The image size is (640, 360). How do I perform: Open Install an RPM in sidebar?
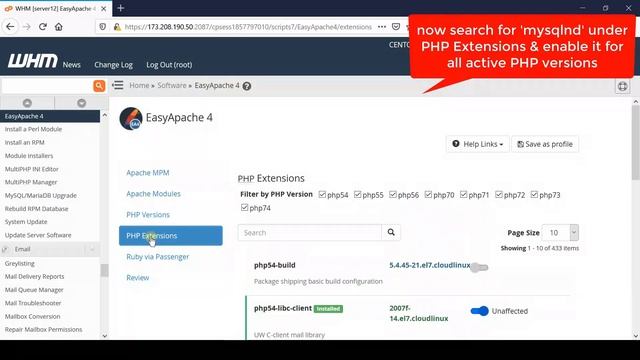tap(24, 142)
